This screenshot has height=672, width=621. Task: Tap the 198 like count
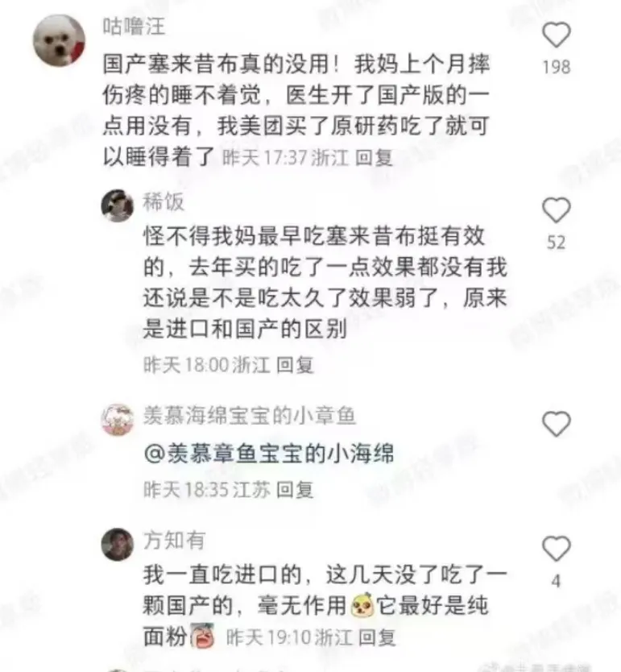click(x=557, y=68)
